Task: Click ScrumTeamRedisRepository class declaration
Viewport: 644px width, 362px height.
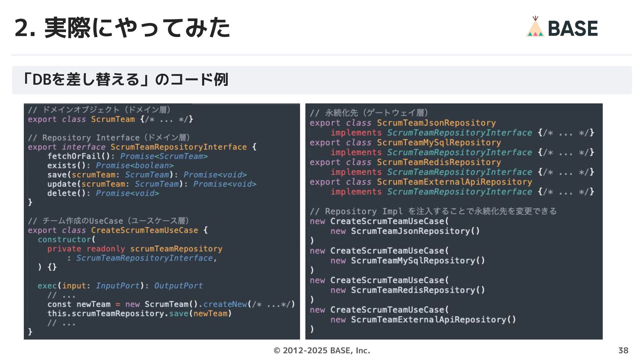Action: [x=439, y=162]
